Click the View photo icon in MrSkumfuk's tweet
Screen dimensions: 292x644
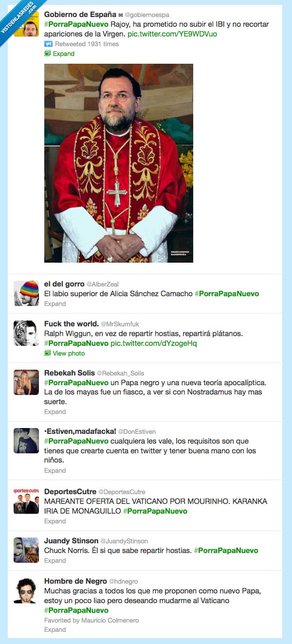(x=47, y=354)
